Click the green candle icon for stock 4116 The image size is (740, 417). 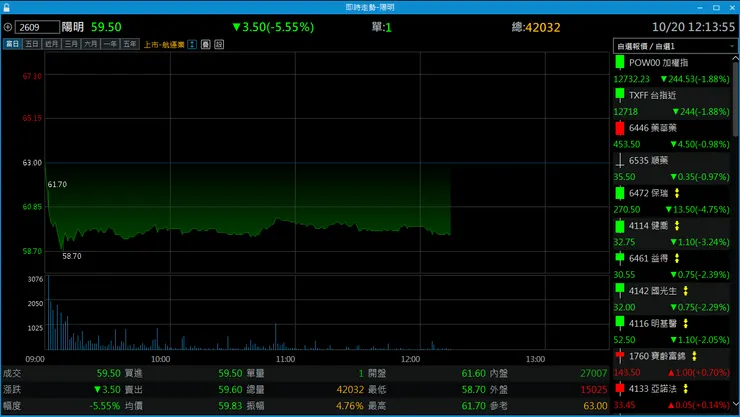tap(620, 323)
